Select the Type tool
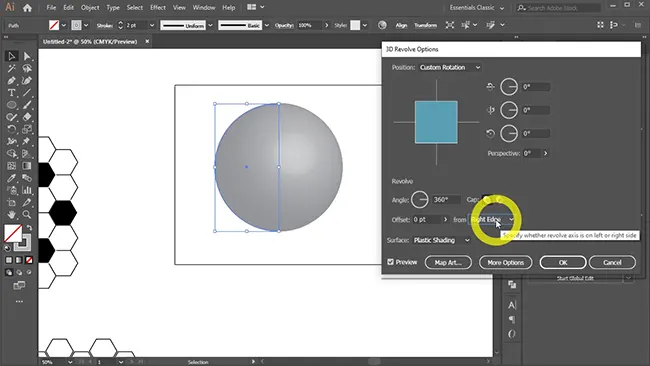Screen dimensions: 650x366 click(12, 92)
